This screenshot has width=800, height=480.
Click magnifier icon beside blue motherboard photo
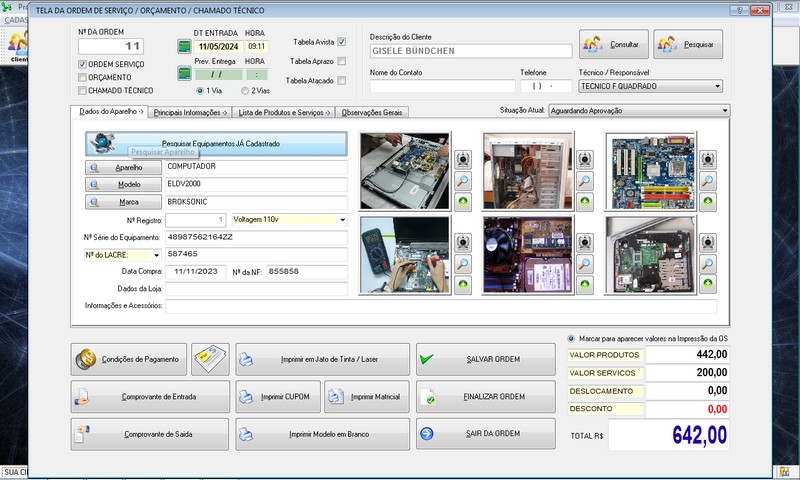point(708,181)
